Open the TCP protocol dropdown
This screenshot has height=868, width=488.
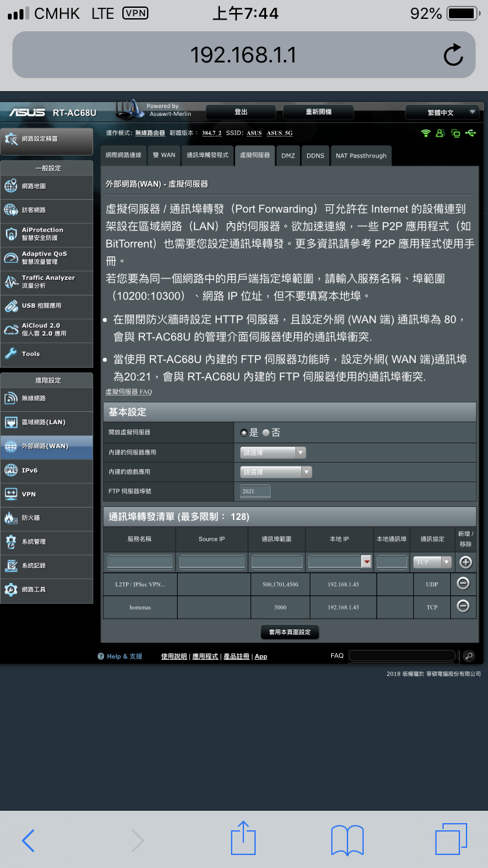(x=432, y=562)
